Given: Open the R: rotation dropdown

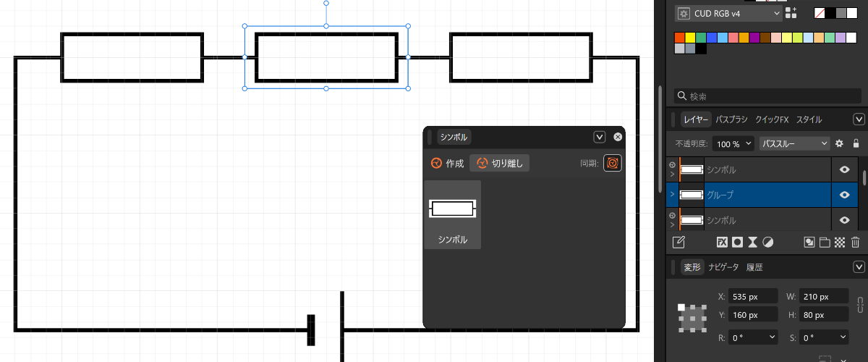Looking at the screenshot, I should pos(752,337).
